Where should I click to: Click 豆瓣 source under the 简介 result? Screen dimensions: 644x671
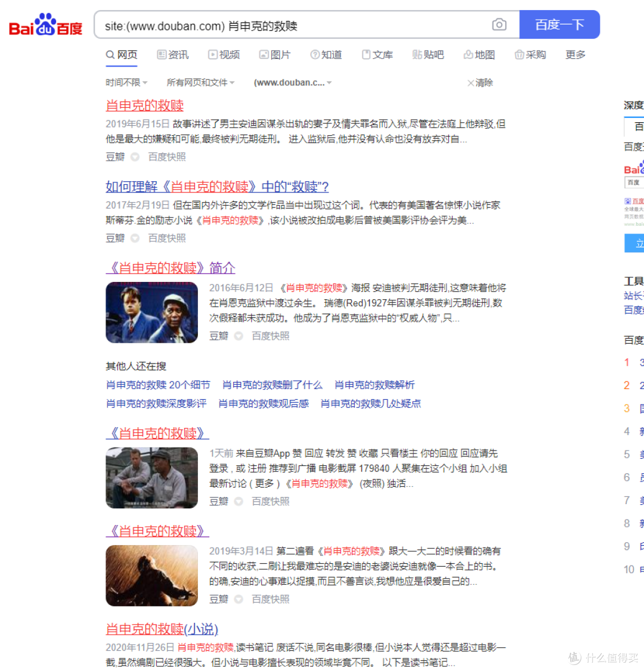[x=219, y=336]
